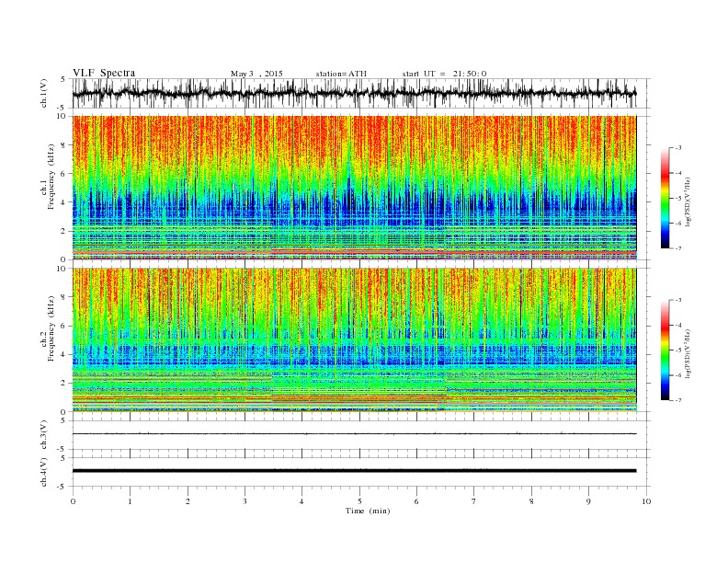Click the '2' kHz tick on ch.2 axis
The width and height of the screenshot is (728, 563).
(63, 384)
